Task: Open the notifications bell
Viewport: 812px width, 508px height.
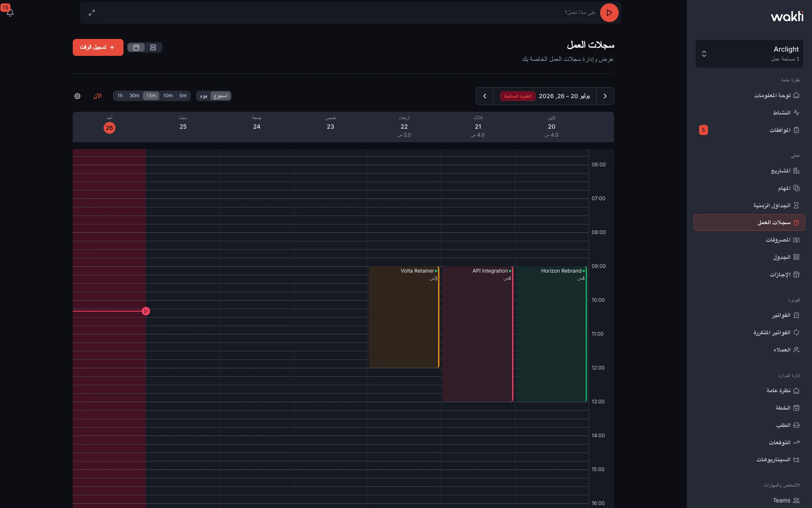Action: (10, 13)
